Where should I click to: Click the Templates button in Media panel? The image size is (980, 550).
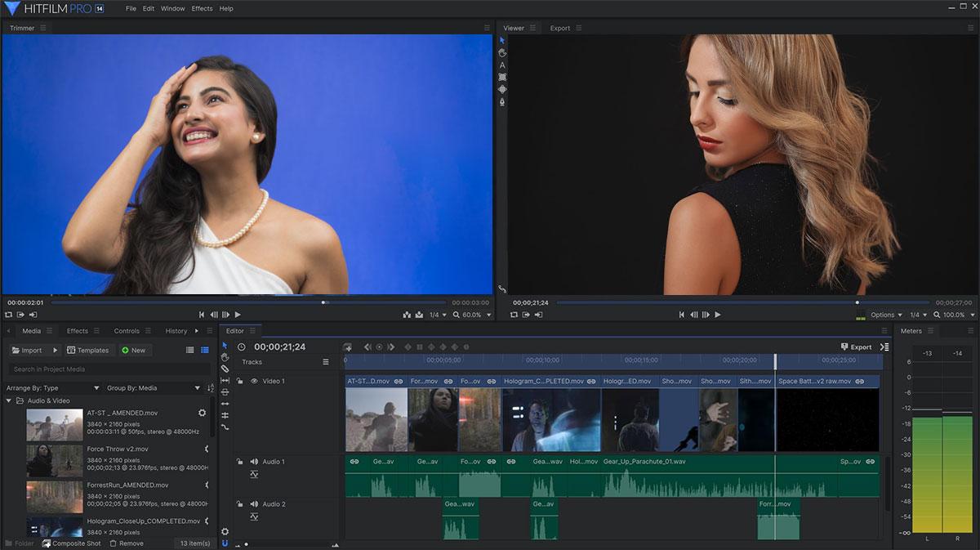pos(88,350)
